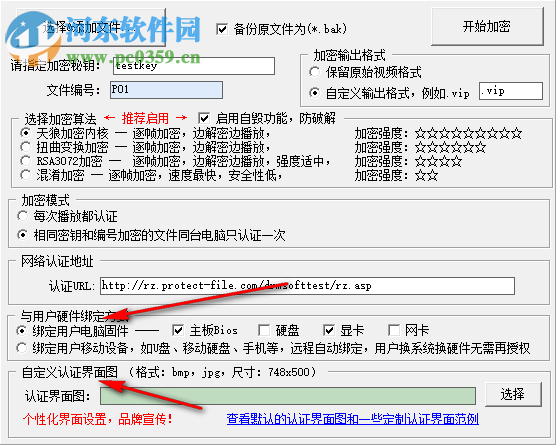Open link 查看默认的认证界面图和一些定制认证界面范例

pos(353,419)
